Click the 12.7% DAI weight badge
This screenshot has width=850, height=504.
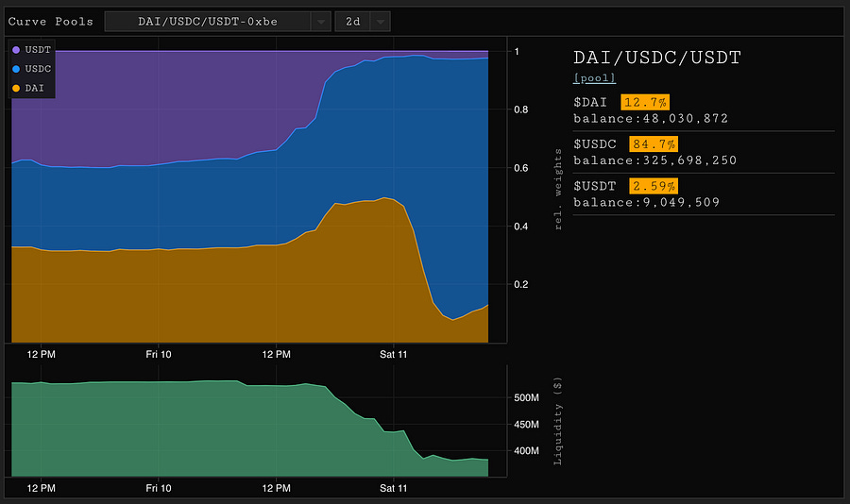(x=645, y=102)
